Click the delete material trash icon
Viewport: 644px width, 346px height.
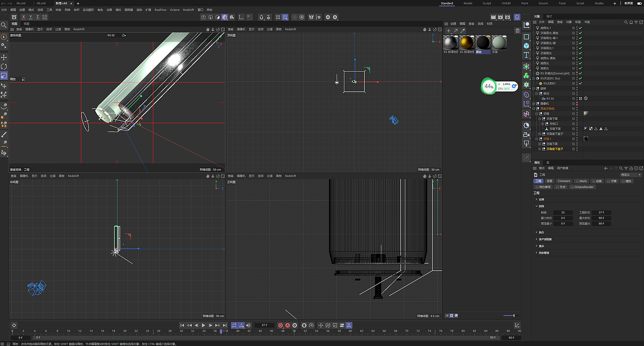[x=518, y=31]
